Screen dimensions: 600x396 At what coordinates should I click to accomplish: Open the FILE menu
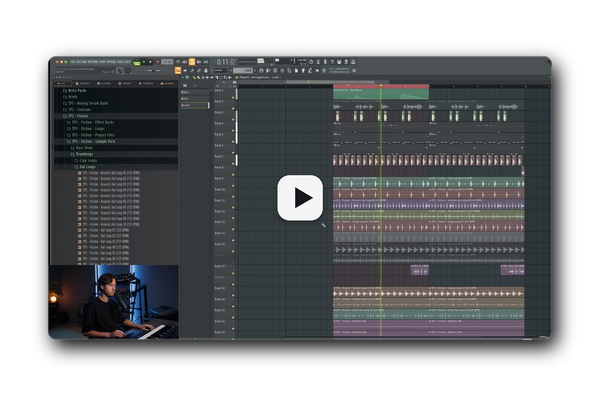[x=73, y=62]
